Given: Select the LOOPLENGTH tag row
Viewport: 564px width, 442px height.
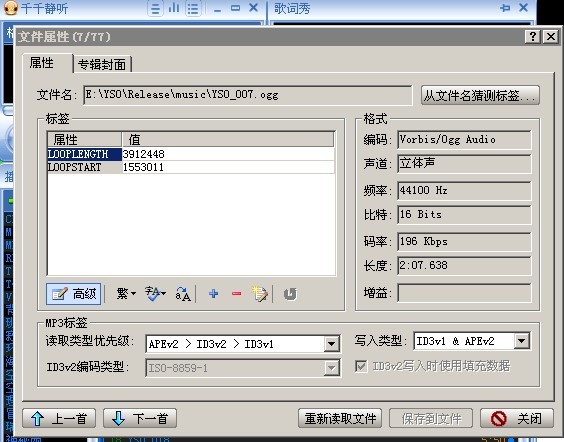Looking at the screenshot, I should point(191,154).
